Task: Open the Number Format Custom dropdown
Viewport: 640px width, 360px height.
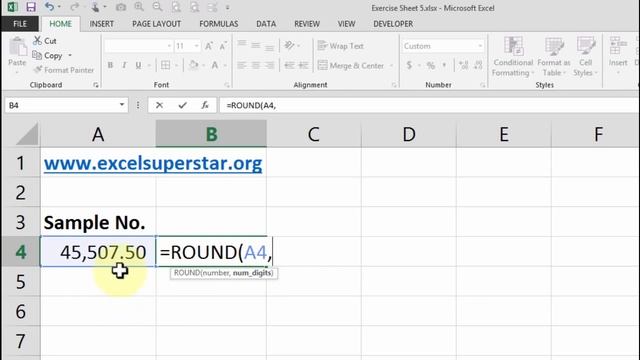Action: click(480, 46)
